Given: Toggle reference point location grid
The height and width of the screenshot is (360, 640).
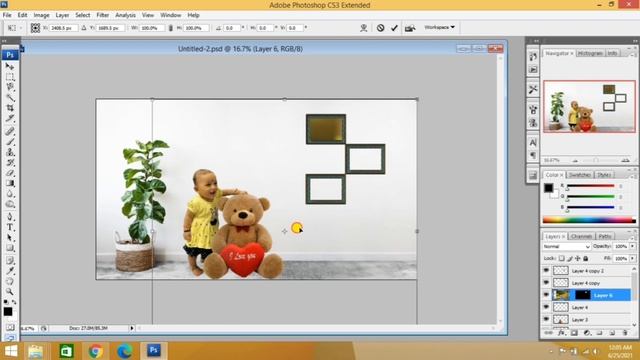Looking at the screenshot, I should coord(36,28).
